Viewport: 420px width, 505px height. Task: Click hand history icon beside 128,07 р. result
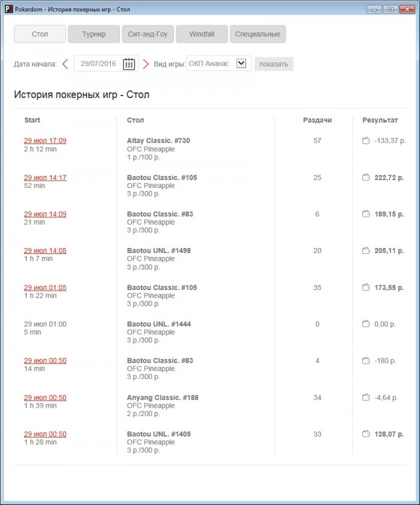click(x=366, y=434)
